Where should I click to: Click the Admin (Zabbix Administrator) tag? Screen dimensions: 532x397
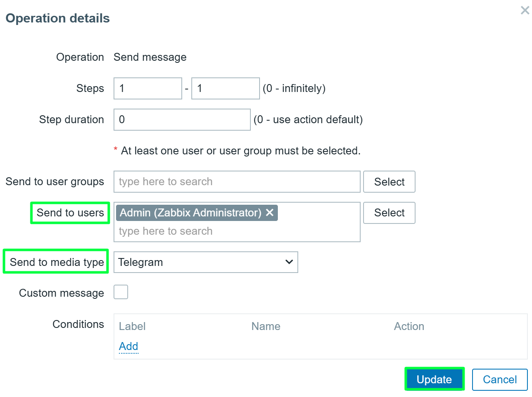click(x=191, y=213)
